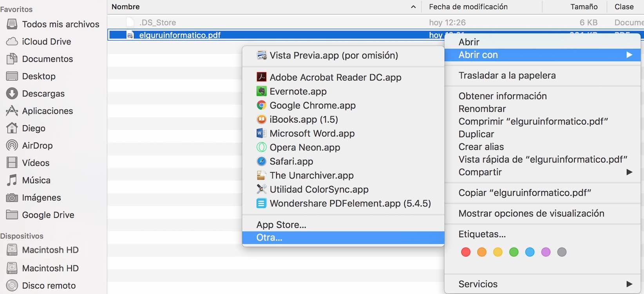Click the Todos mis archivos sidebar icon
Viewport: 644px width, 294px height.
12,24
